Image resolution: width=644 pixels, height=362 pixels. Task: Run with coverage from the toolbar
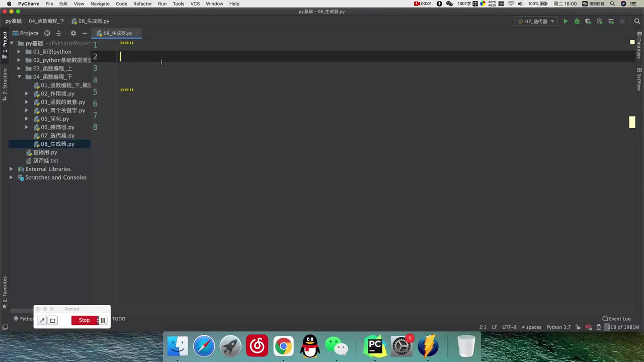(x=588, y=21)
